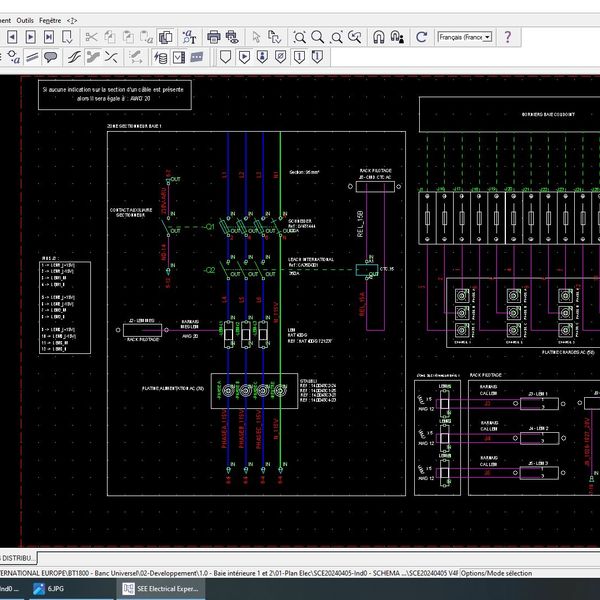
Task: Switch to the 6.JPG taskbar window
Action: click(x=55, y=590)
